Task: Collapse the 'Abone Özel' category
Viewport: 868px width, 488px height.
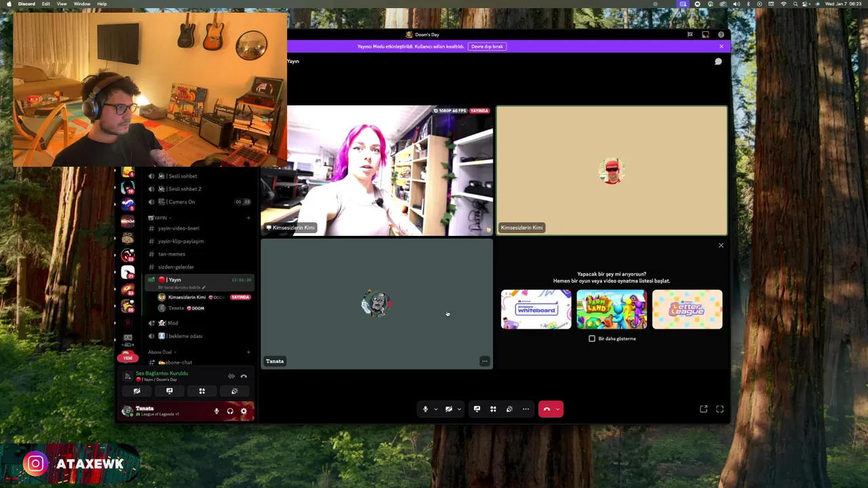Action: pyautogui.click(x=161, y=352)
